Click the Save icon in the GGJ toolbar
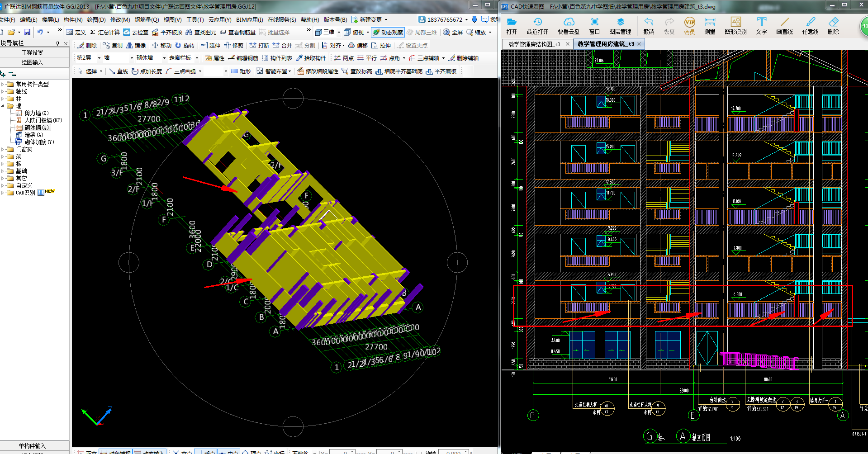Screen dimensions: 868x454 tap(27, 32)
